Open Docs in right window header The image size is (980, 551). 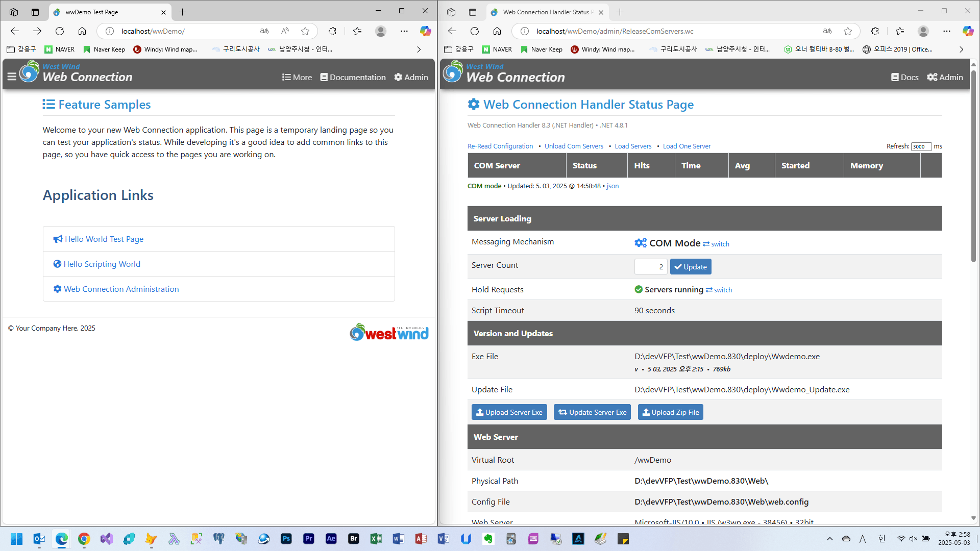(904, 77)
